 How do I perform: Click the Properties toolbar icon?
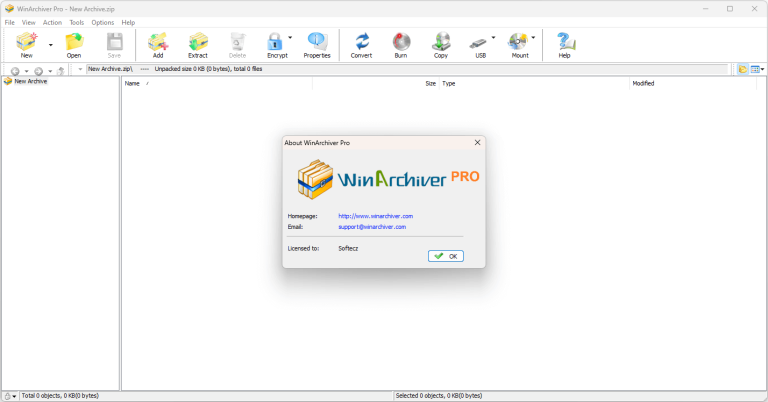(317, 44)
